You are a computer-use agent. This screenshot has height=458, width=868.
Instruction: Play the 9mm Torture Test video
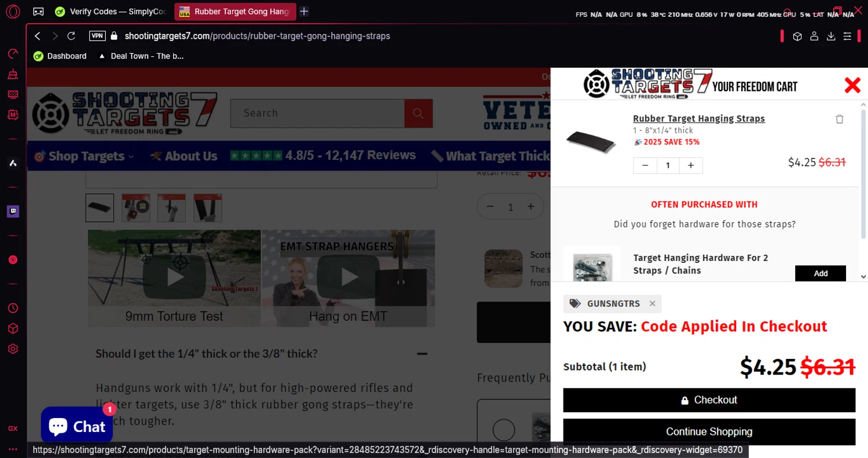(x=175, y=278)
